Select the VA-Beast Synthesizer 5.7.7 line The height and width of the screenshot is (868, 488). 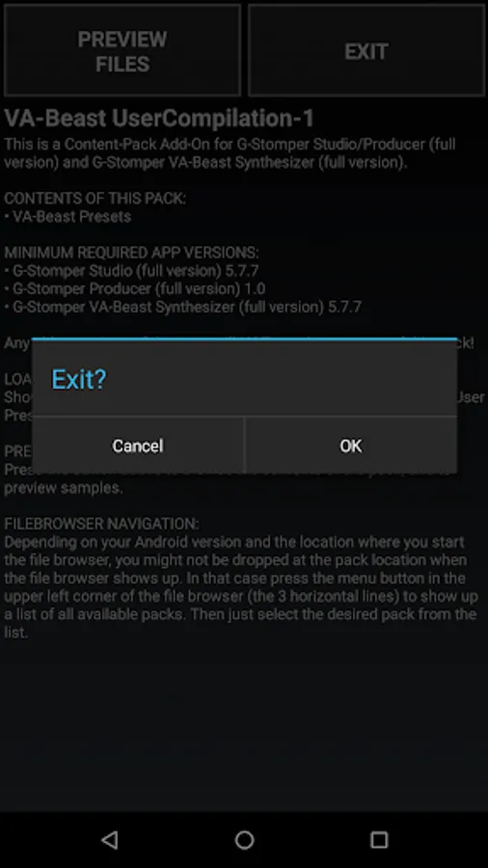pyautogui.click(x=182, y=306)
